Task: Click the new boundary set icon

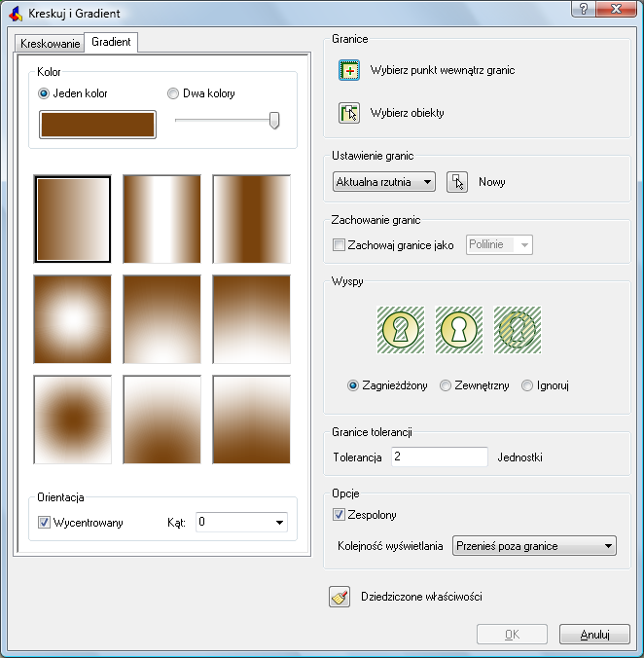Action: pyautogui.click(x=457, y=182)
